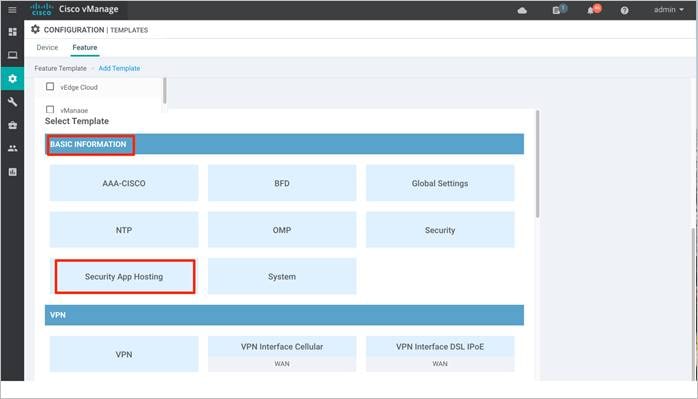The image size is (698, 399).
Task: Click the VPN section header bar
Action: 284,315
